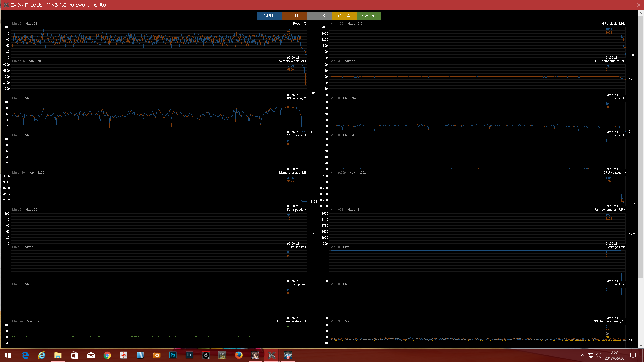Click the GPU temperature graph

click(478, 79)
